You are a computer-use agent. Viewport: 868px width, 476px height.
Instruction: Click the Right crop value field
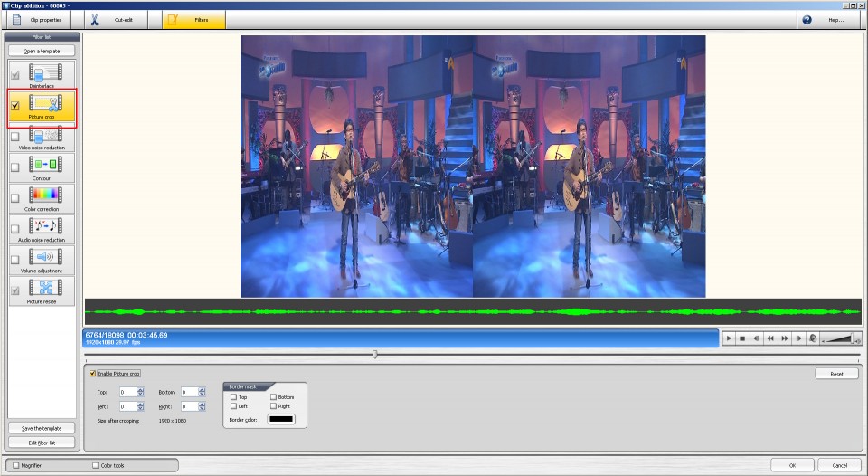coord(189,406)
